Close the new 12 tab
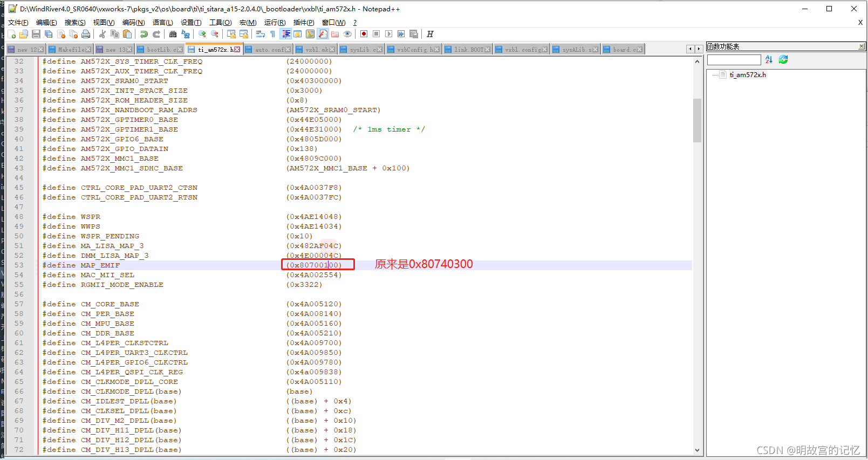Viewport: 868px width, 460px height. [x=40, y=50]
